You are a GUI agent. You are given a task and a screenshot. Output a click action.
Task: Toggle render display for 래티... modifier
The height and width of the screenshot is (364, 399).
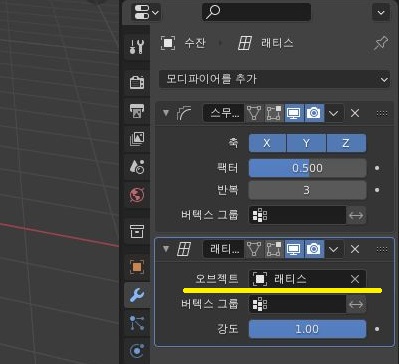coord(314,249)
